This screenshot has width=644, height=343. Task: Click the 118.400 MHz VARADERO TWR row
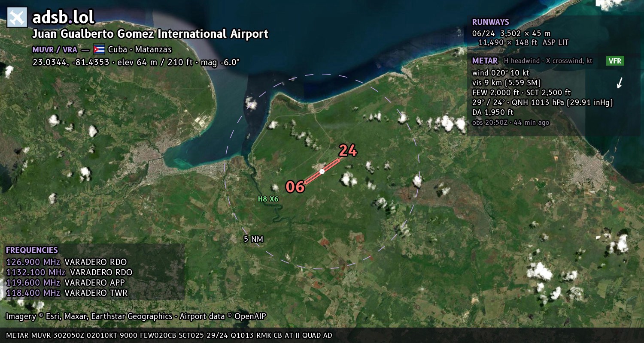point(67,293)
